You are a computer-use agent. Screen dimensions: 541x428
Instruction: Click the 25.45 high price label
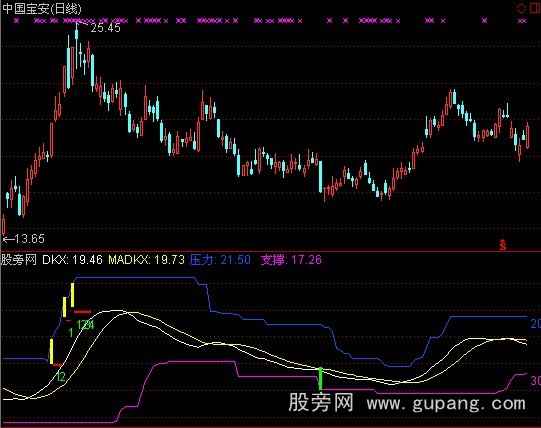pos(106,28)
